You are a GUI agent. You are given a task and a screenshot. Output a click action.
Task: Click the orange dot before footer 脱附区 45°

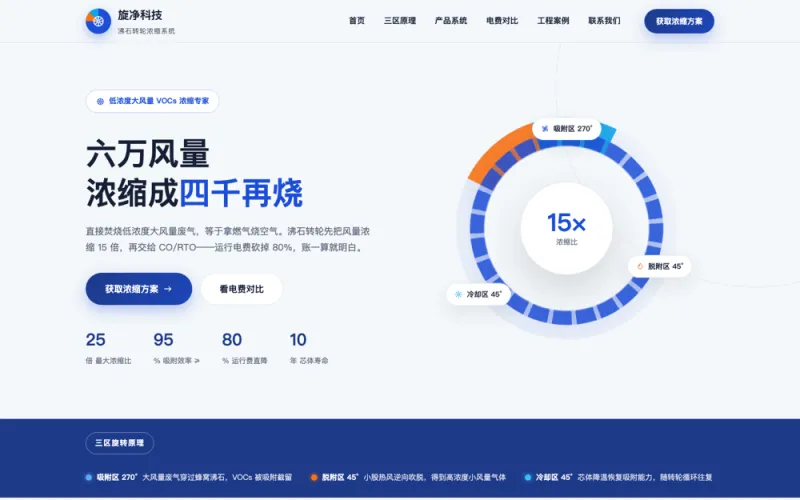(314, 478)
